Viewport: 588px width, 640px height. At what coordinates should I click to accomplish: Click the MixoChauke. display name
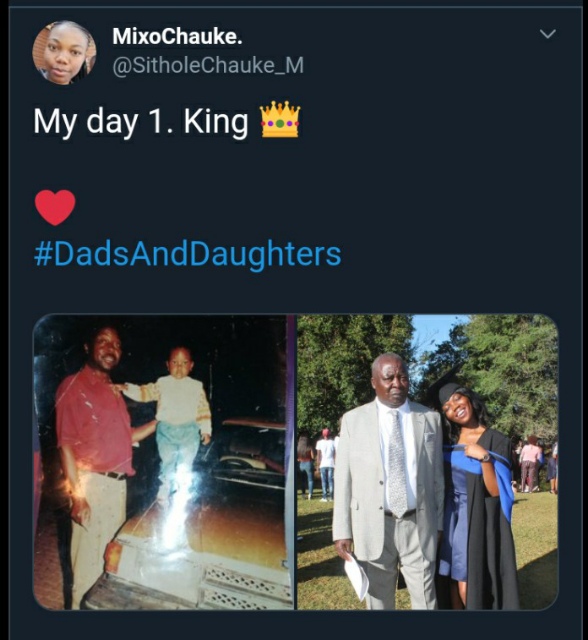178,36
